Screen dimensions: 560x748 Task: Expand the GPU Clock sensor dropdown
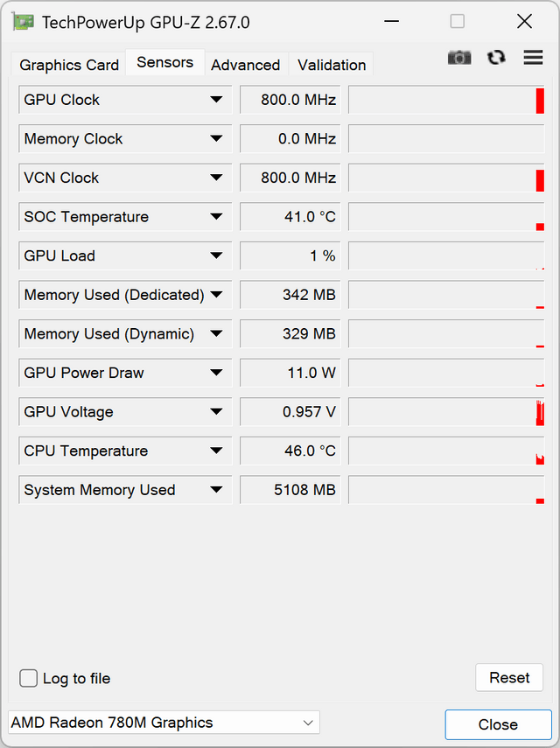click(x=216, y=100)
